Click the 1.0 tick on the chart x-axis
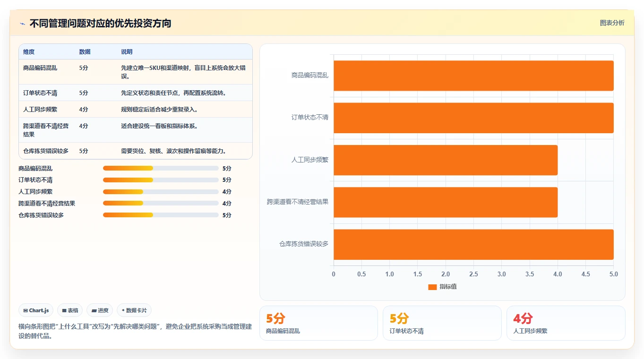Viewport: 644px width, 359px height. [389, 274]
